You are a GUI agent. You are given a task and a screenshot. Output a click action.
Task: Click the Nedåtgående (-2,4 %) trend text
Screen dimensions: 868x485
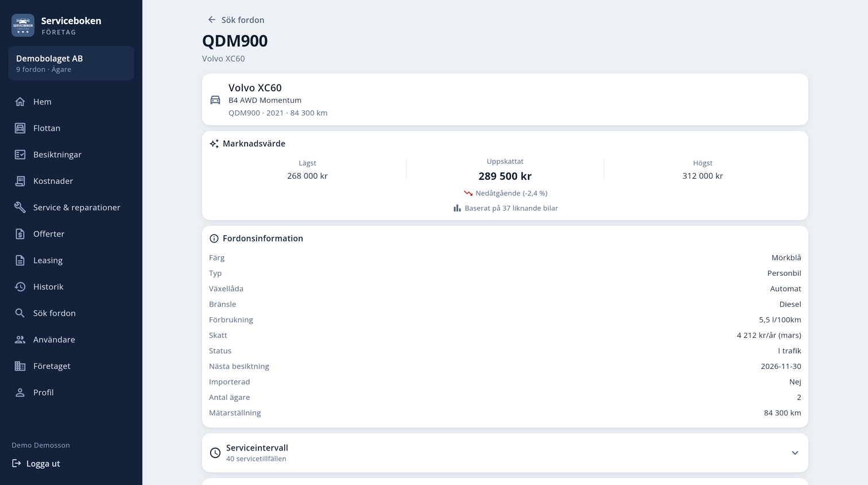(x=511, y=193)
